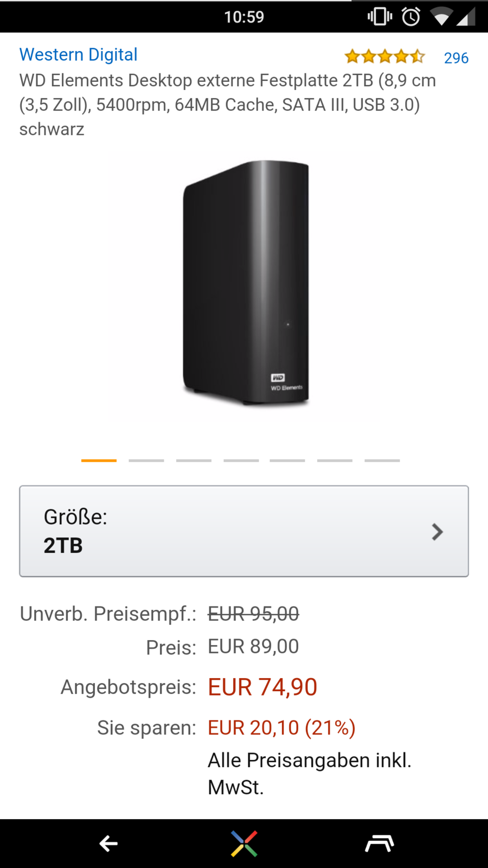Tap the chevron on the size selector

pos(437,532)
